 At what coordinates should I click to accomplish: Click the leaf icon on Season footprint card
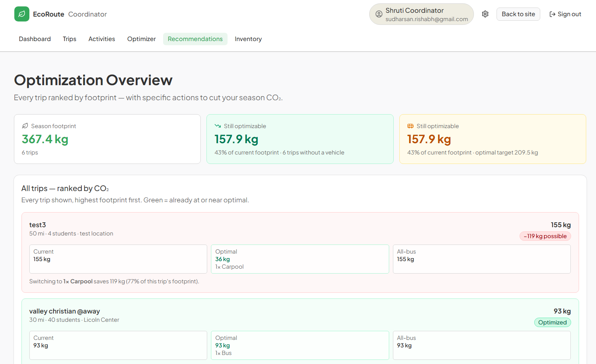[x=25, y=126]
